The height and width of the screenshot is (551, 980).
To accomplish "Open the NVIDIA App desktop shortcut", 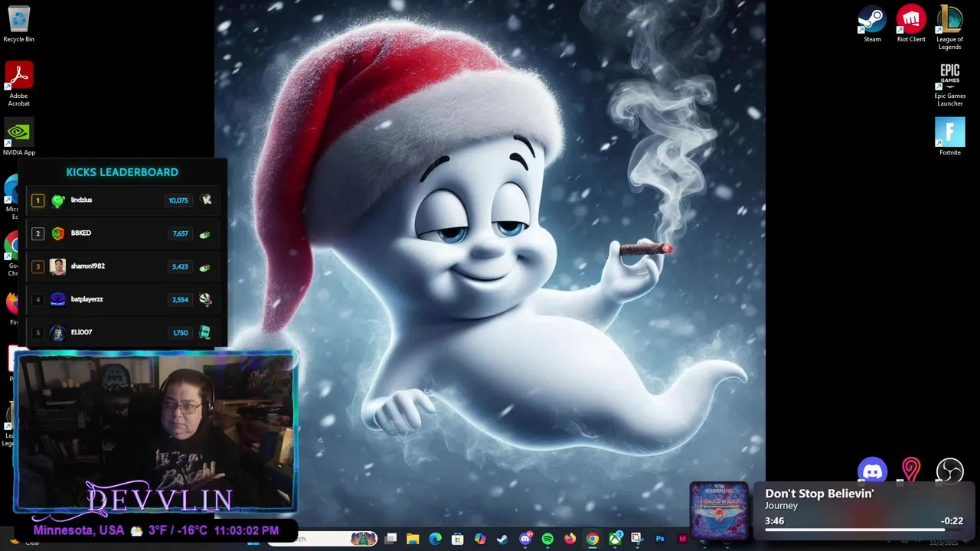I will [18, 137].
